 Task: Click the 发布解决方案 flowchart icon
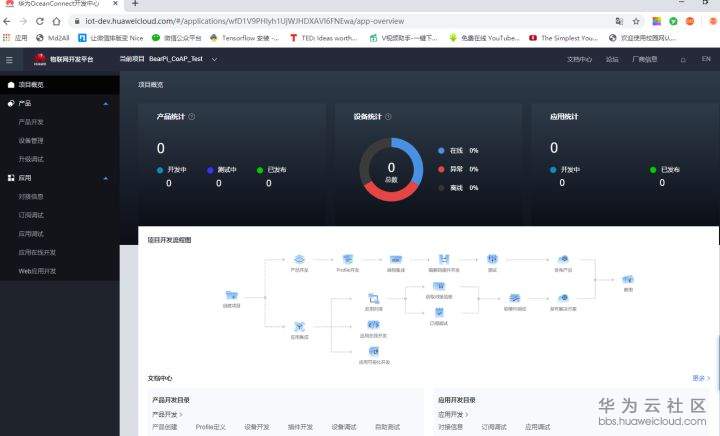click(x=563, y=298)
